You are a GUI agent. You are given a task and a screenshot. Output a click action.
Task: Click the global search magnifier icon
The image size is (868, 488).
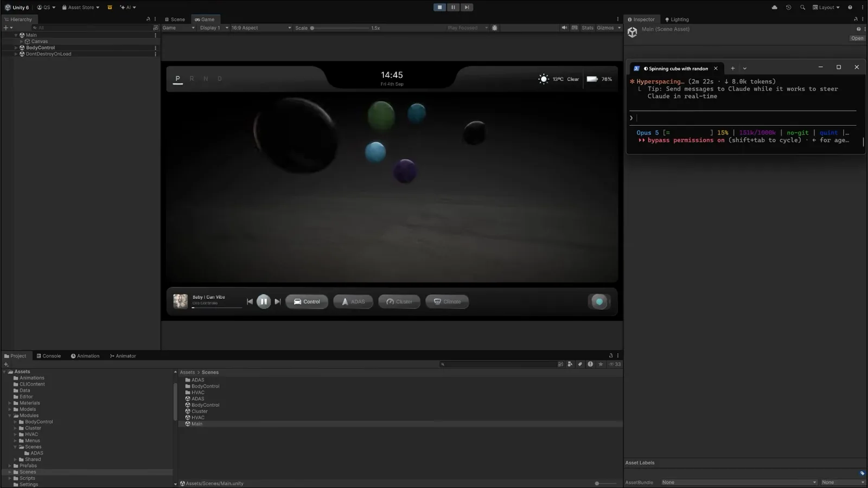(802, 7)
